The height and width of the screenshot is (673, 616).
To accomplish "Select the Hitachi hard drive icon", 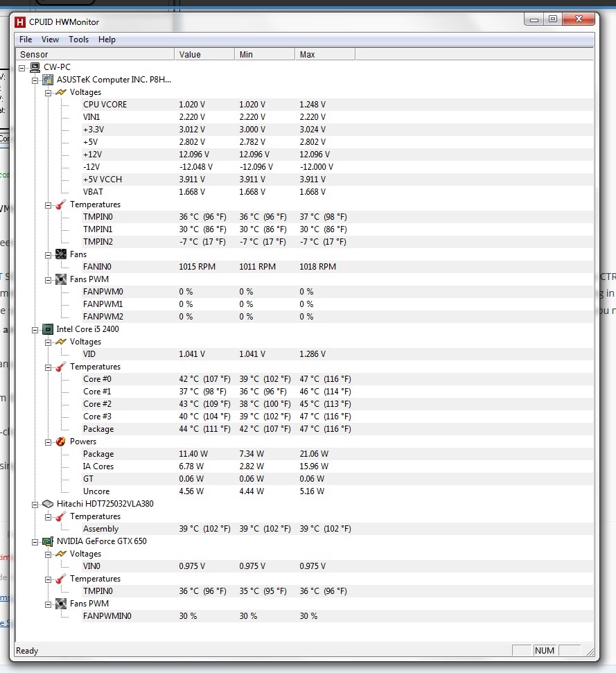I will tap(48, 504).
